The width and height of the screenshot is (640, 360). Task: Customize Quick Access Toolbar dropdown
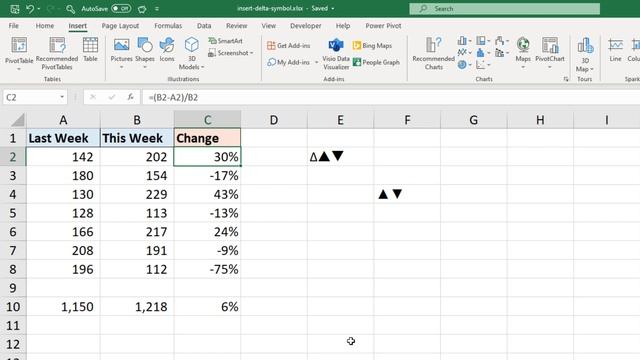pos(157,9)
